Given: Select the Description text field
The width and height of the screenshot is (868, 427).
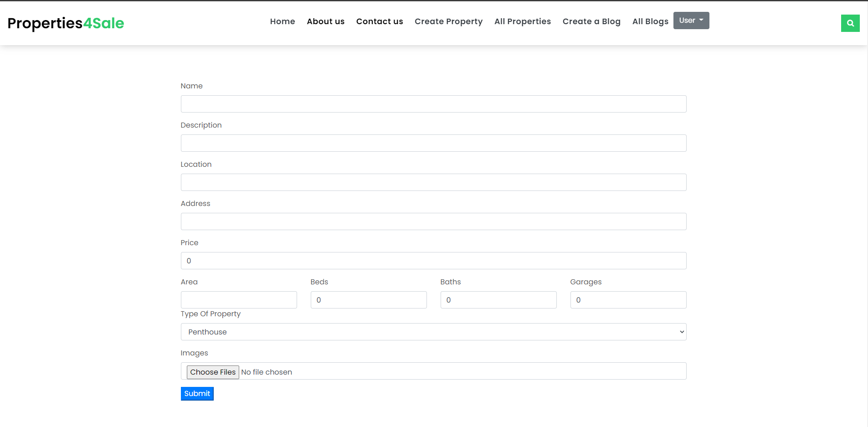Looking at the screenshot, I should (433, 143).
